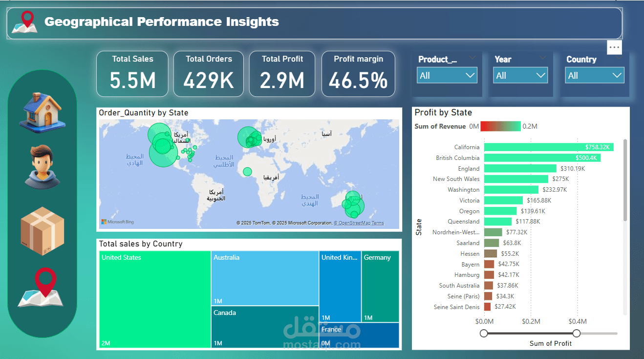The height and width of the screenshot is (359, 644).
Task: Open the Home page house icon
Action: (42, 111)
